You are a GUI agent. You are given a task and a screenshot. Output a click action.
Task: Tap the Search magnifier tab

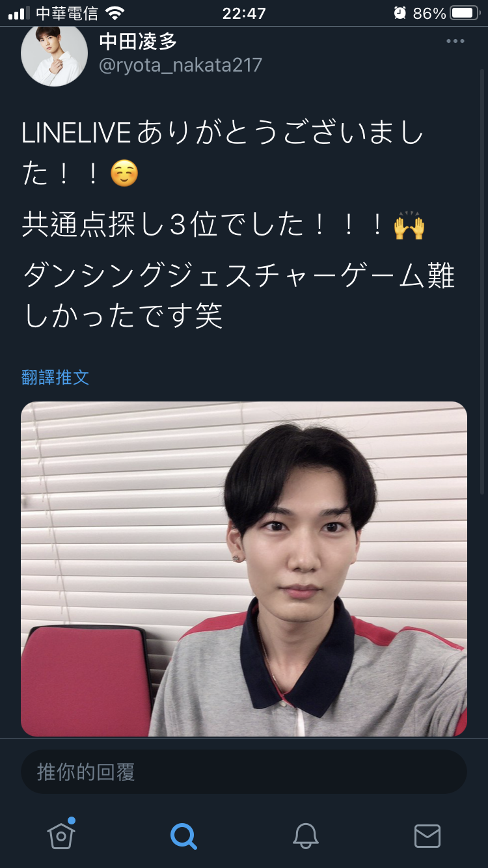tap(183, 835)
